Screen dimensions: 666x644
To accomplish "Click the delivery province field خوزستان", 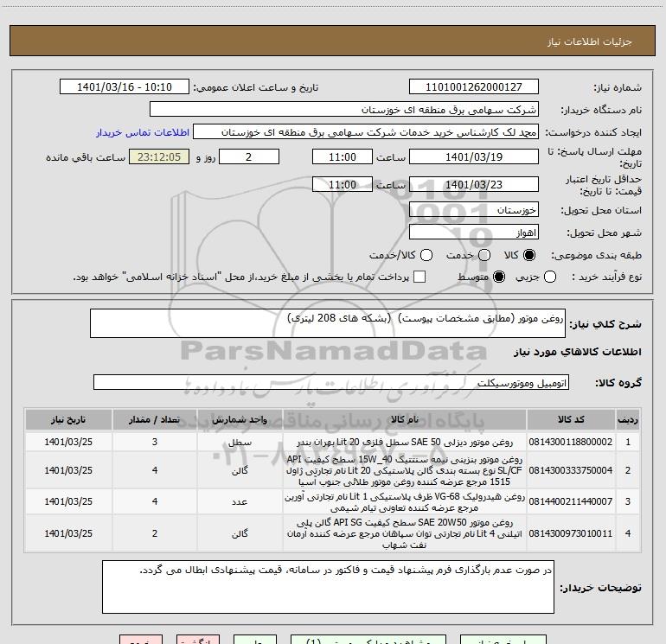I will [474, 210].
